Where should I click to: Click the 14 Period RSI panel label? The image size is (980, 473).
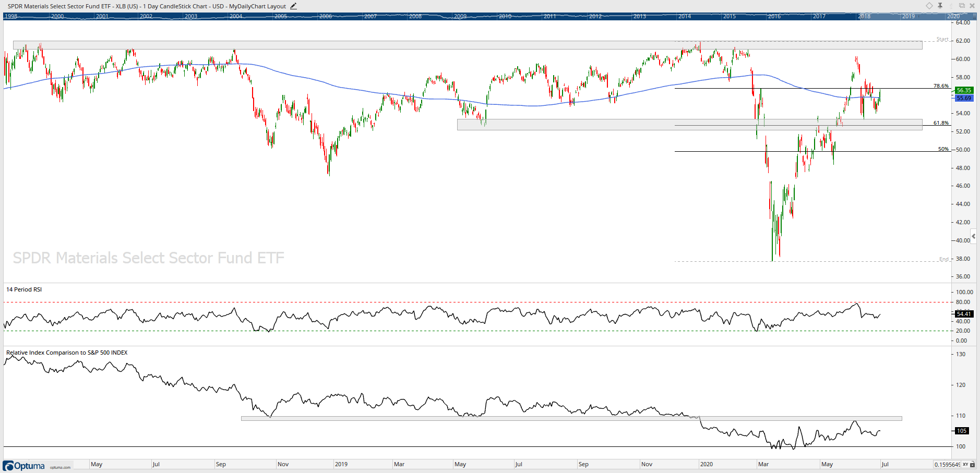click(x=24, y=289)
